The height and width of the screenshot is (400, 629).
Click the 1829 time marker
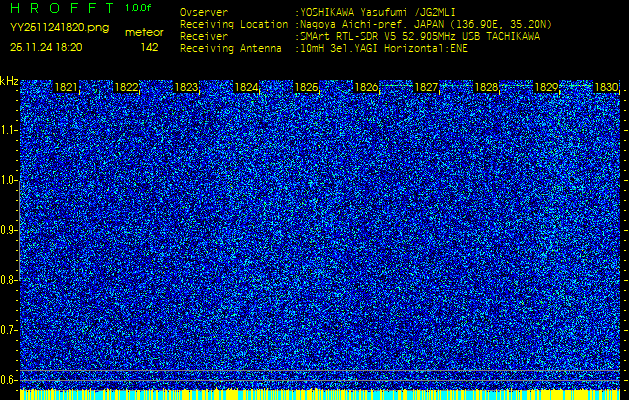546,87
